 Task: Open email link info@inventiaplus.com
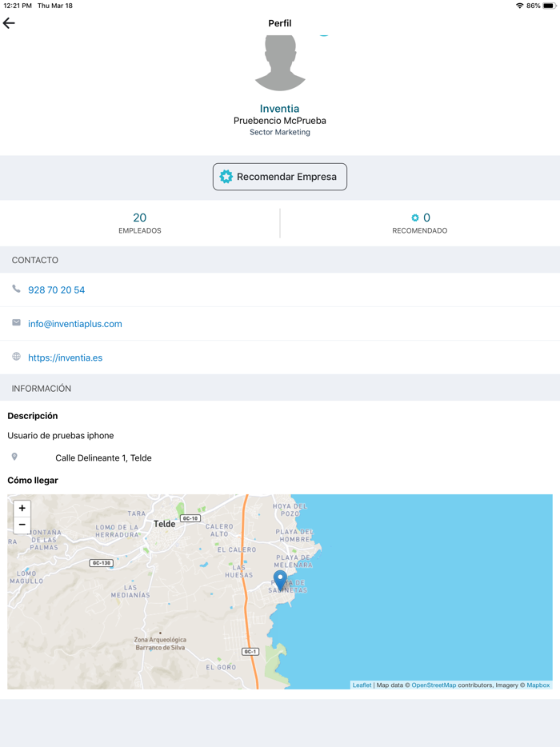point(75,324)
